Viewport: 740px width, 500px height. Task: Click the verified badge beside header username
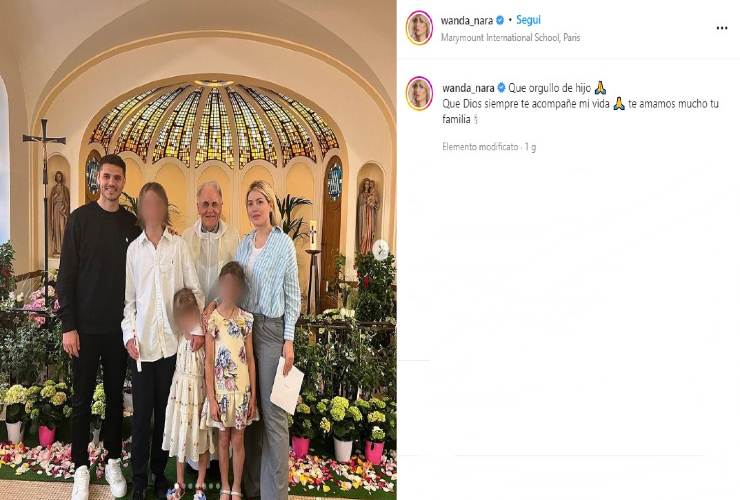click(x=500, y=20)
